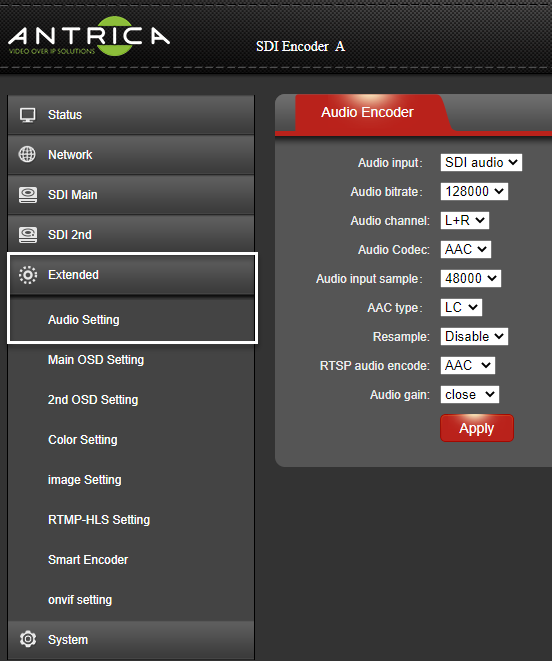
Task: Open the Audio gain dropdown
Action: (470, 395)
